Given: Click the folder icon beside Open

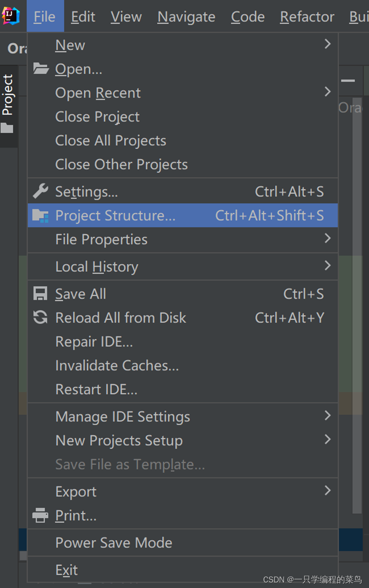Looking at the screenshot, I should pyautogui.click(x=41, y=69).
